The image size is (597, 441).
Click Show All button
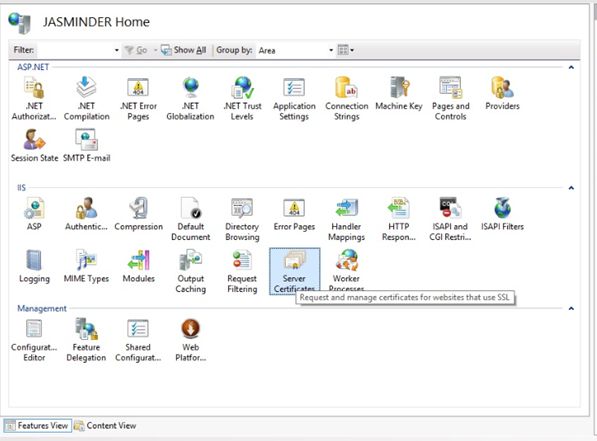click(x=184, y=50)
